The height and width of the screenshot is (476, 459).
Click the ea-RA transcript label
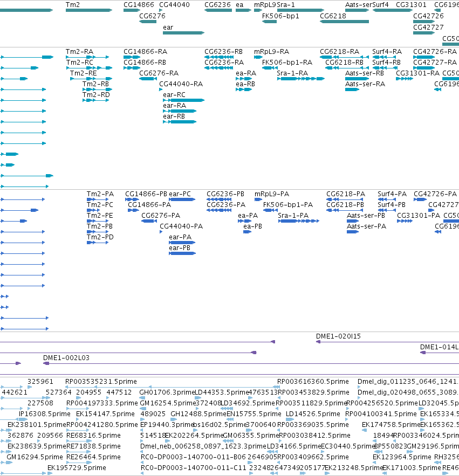point(246,73)
